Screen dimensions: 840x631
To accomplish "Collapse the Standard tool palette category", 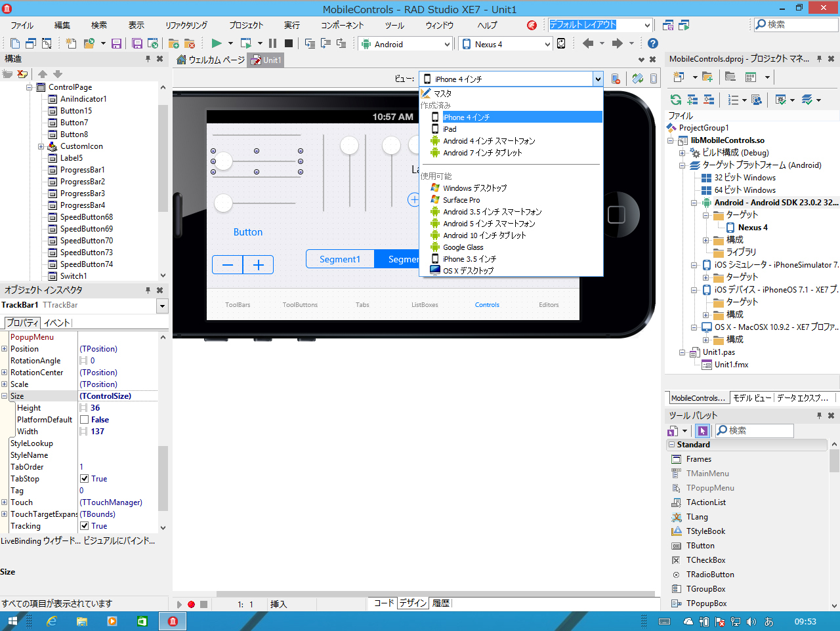I will [x=672, y=445].
